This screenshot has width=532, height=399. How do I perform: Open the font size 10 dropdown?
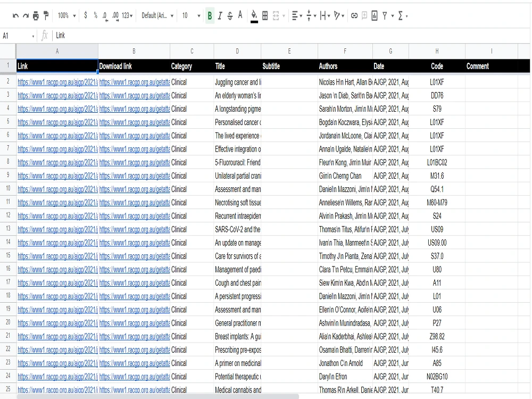[191, 15]
